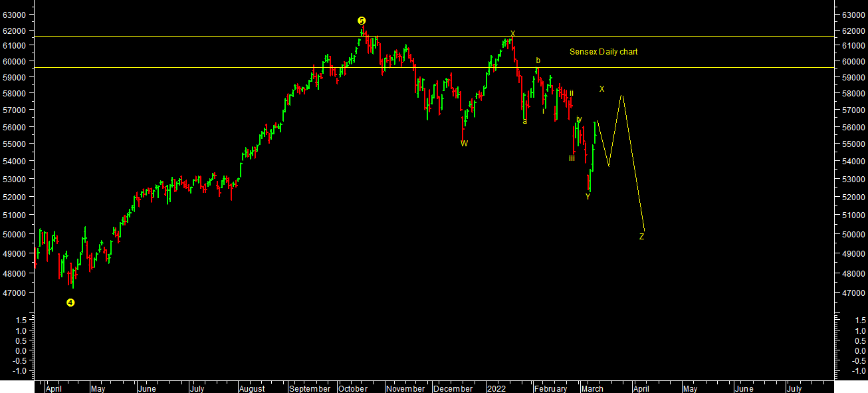Select the lowercase "a" wave label

[524, 121]
